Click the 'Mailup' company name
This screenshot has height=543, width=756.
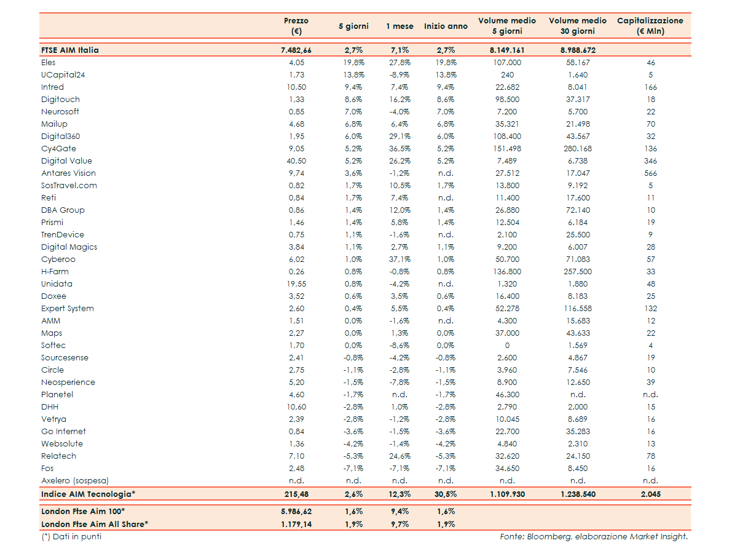55,124
